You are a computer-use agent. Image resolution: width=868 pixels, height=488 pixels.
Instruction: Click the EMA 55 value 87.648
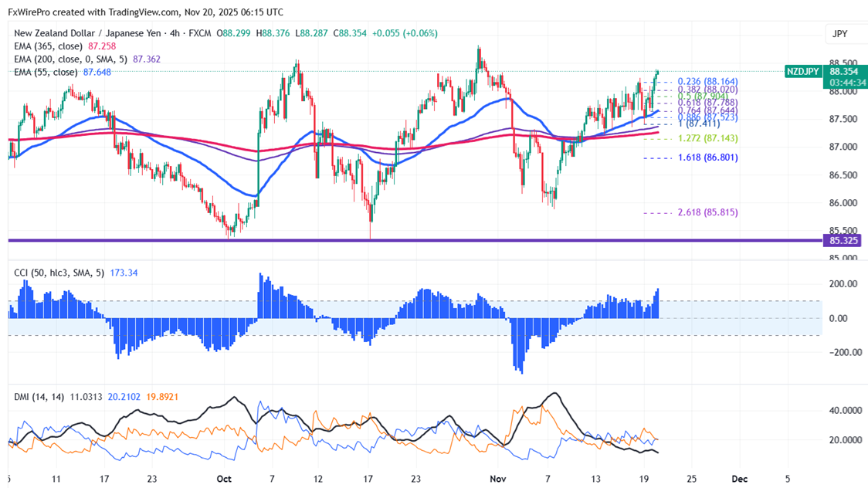point(97,72)
